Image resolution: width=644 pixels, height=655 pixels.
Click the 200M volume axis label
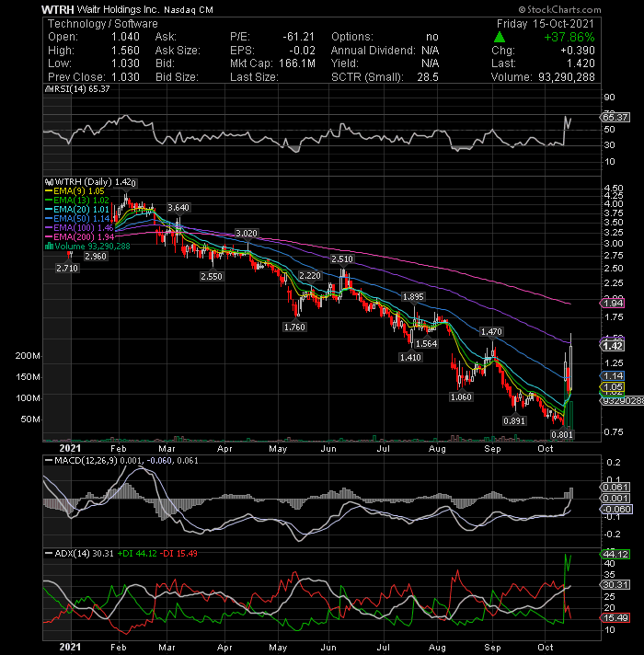click(x=28, y=356)
